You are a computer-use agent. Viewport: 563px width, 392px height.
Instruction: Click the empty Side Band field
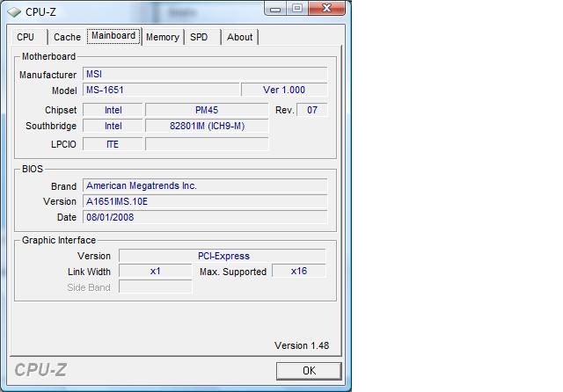coord(155,287)
